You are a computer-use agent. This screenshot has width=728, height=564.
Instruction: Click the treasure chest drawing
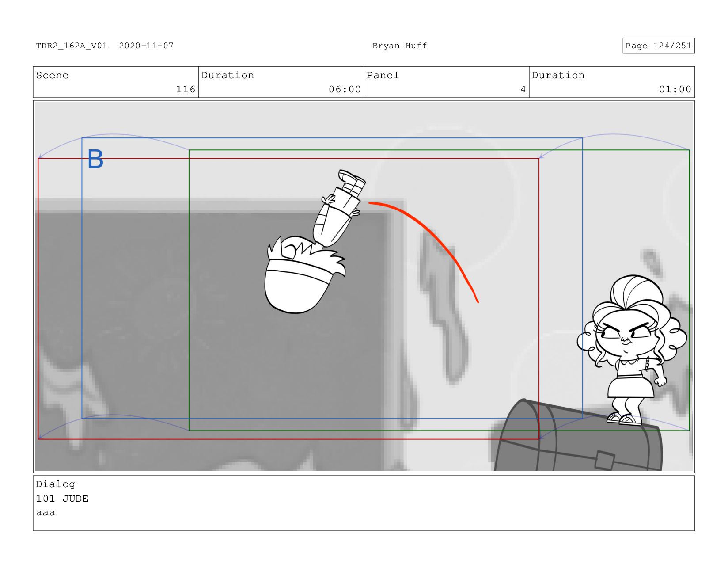[578, 435]
